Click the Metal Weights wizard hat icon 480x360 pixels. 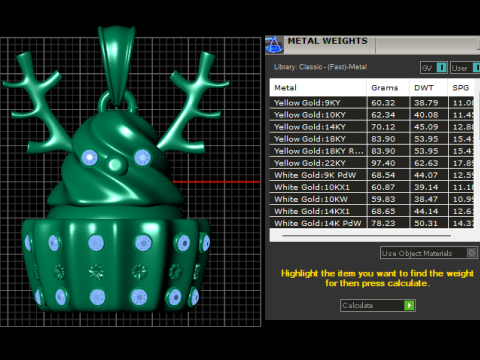click(274, 45)
